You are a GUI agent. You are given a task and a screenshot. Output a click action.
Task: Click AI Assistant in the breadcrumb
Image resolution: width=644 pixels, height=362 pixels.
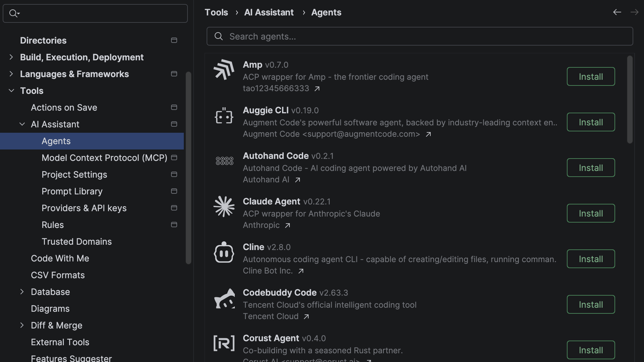point(269,12)
